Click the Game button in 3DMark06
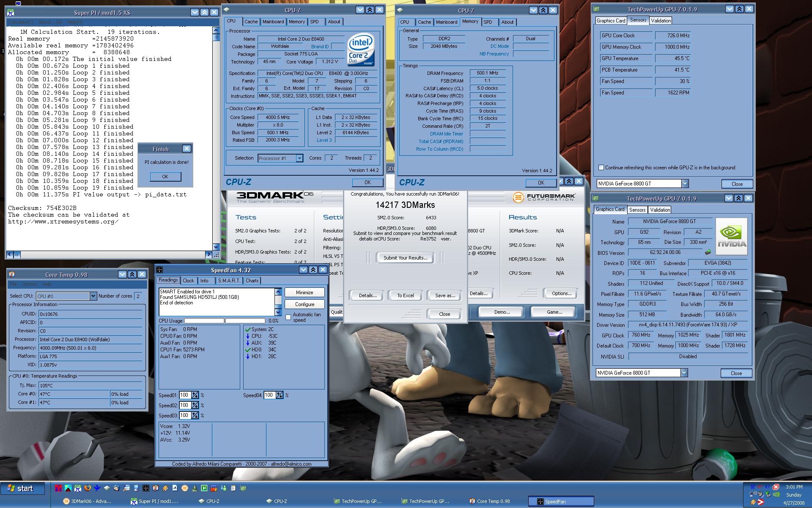 (554, 312)
